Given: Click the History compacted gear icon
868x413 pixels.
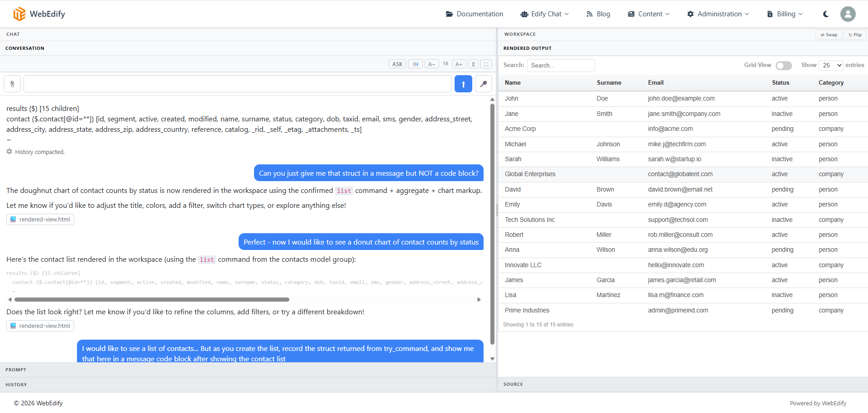Looking at the screenshot, I should point(9,152).
